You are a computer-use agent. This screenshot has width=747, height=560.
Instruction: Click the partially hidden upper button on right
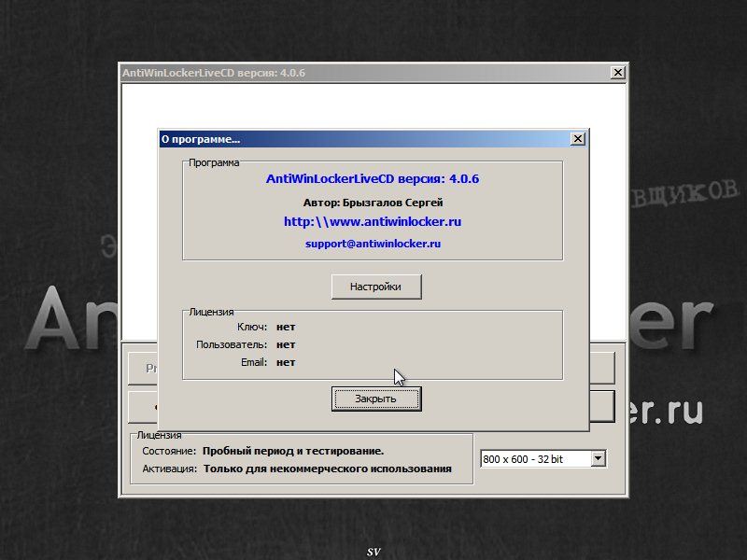[x=602, y=368]
